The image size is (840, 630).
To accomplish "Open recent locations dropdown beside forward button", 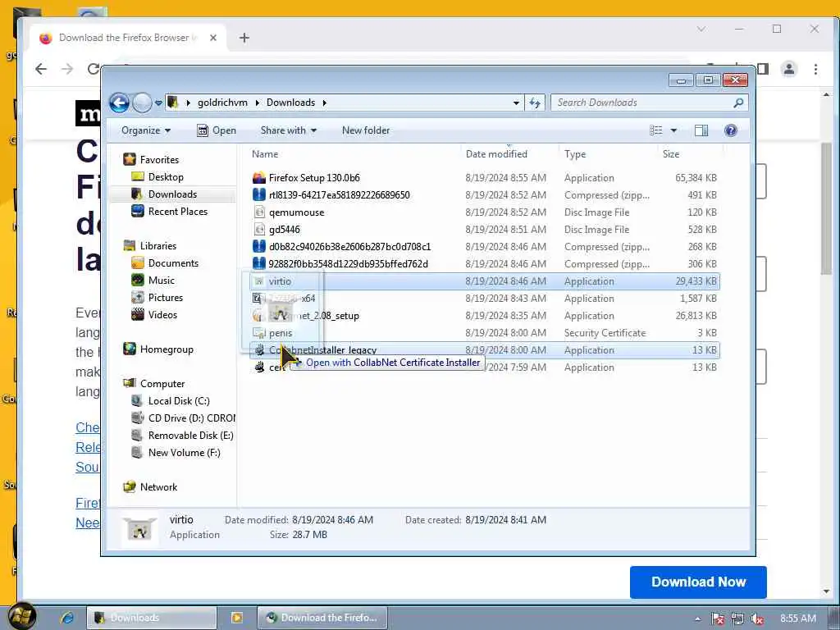I will coord(158,103).
